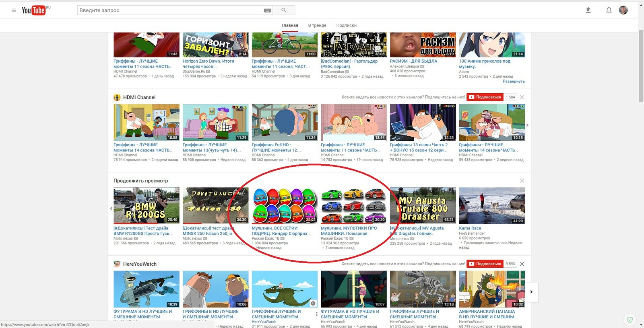Play the anime girl 21:14 thumbnail
The image size is (644, 328).
coord(492,45)
